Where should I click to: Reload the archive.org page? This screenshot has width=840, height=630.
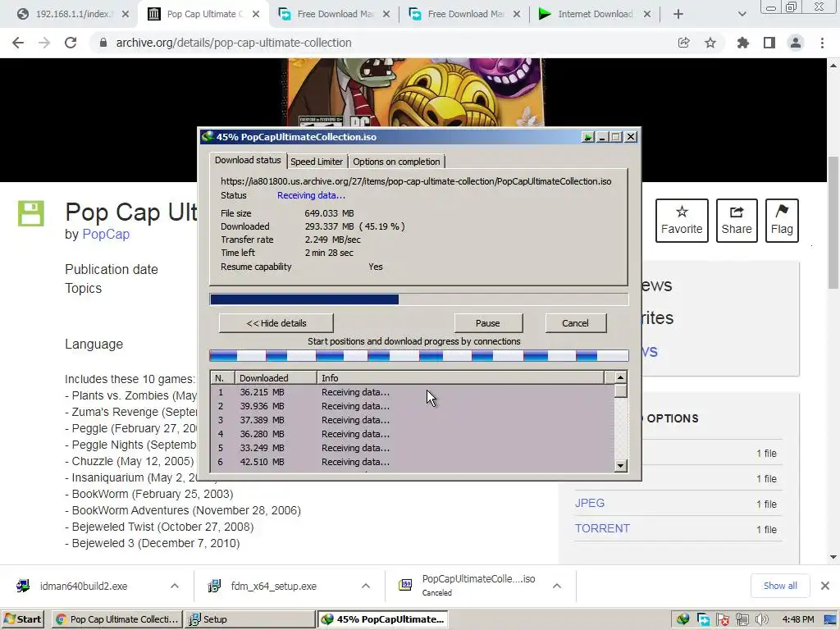click(71, 43)
